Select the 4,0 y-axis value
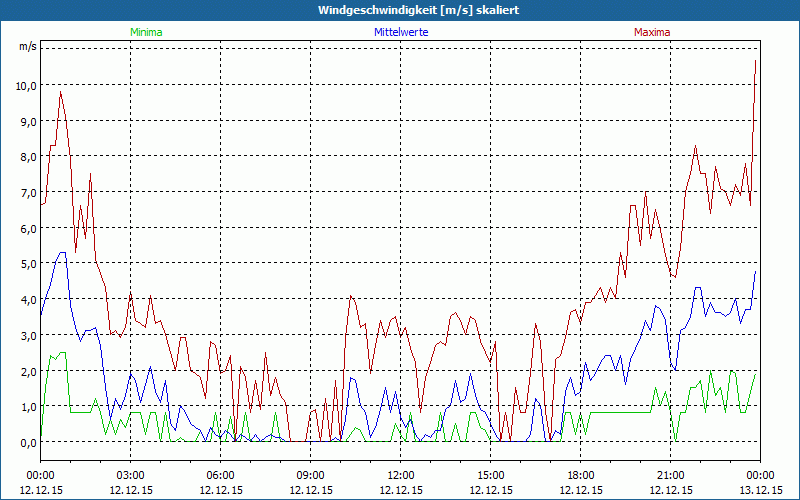800x500 pixels. (29, 299)
